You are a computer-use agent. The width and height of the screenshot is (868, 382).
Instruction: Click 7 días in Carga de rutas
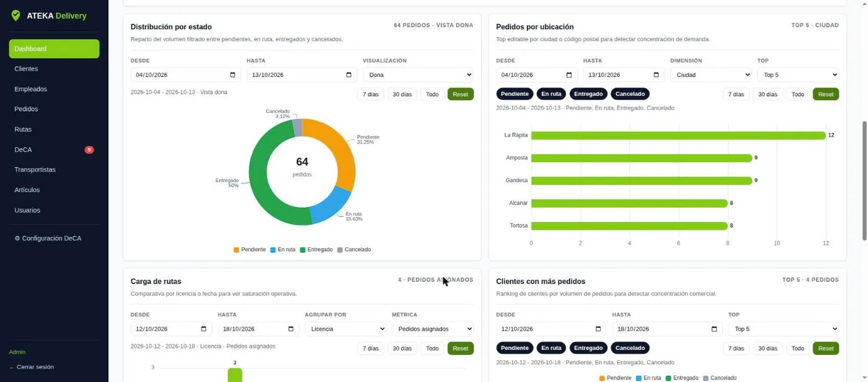click(x=370, y=349)
